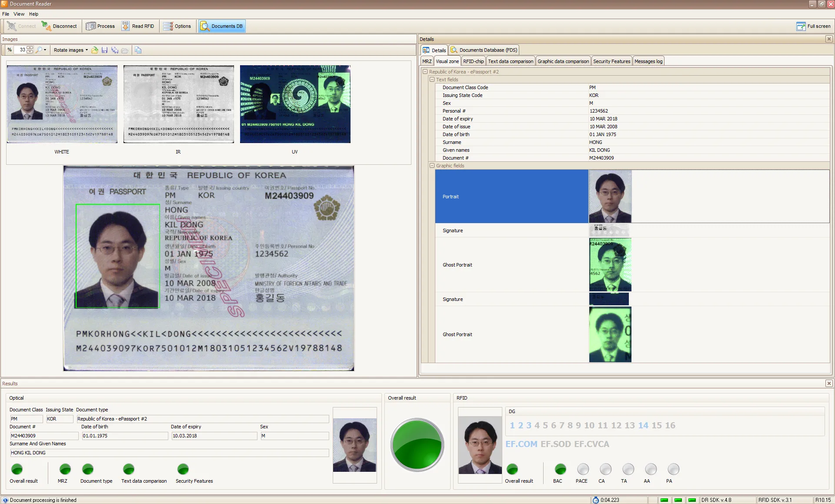Image resolution: width=835 pixels, height=504 pixels.
Task: Collapse the Republic of Korea ePassport node
Action: click(425, 72)
